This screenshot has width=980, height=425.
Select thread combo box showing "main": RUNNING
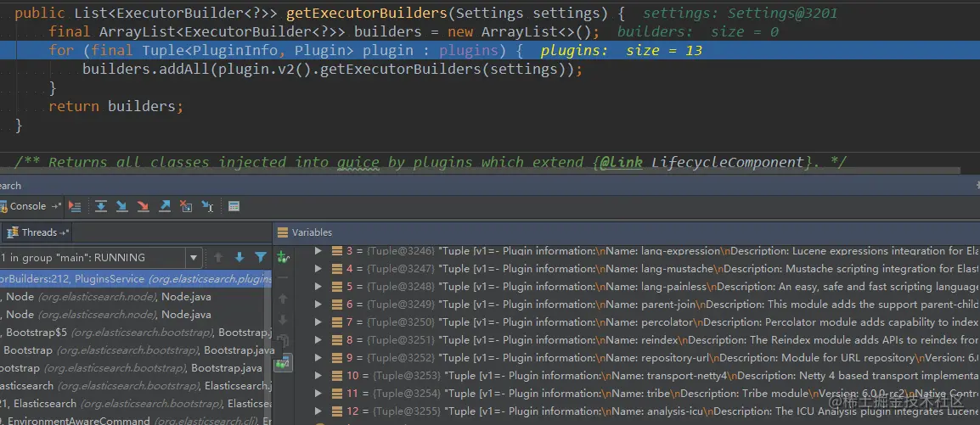[100, 257]
